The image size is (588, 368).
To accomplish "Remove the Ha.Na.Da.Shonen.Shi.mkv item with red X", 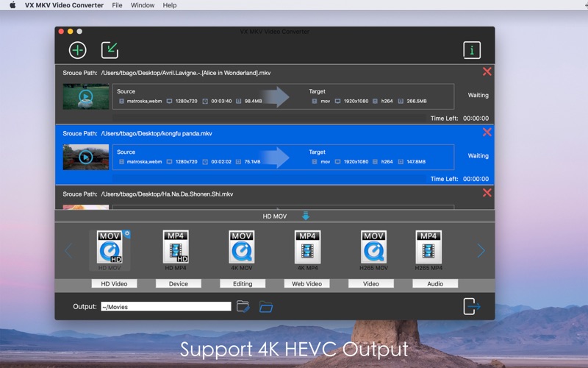I will point(487,193).
